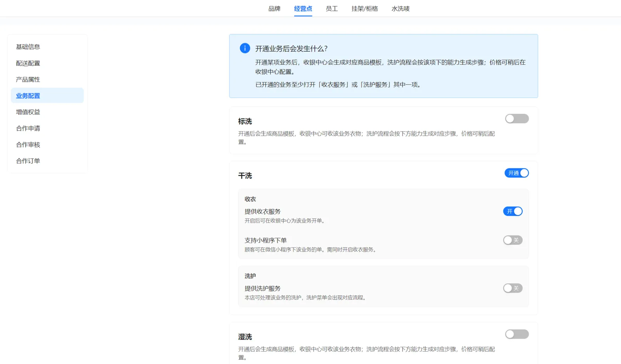The image size is (621, 364).
Task: Select 业务配置 sidebar item
Action: [x=47, y=95]
